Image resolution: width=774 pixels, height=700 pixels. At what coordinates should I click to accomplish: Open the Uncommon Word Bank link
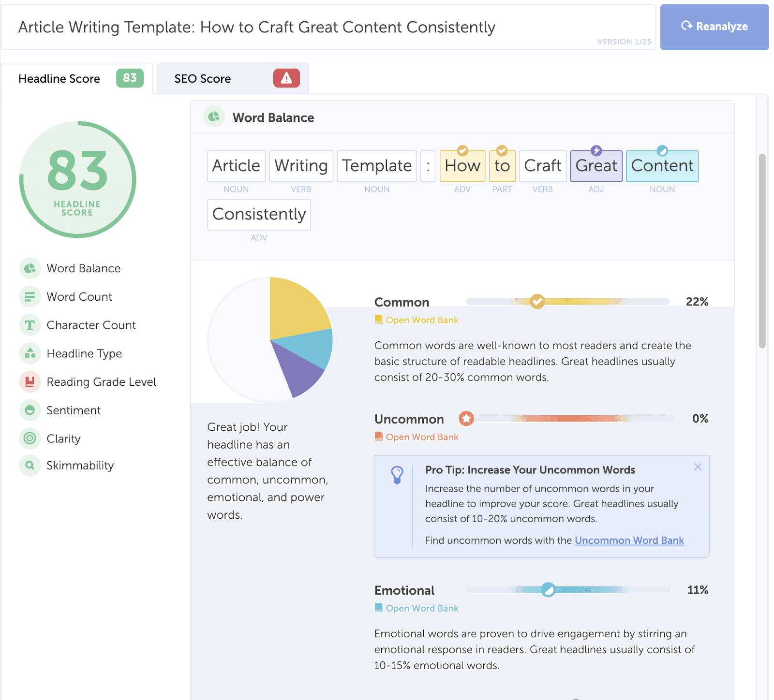[628, 540]
